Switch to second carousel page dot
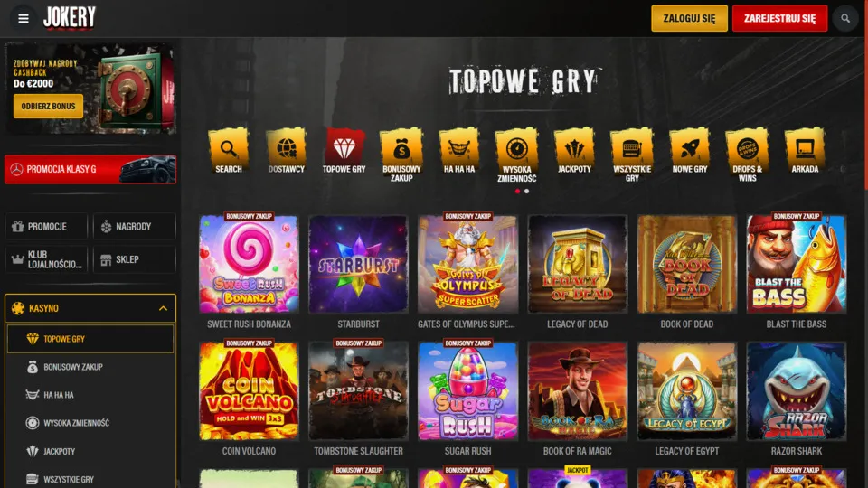The width and height of the screenshot is (868, 488). coord(526,192)
